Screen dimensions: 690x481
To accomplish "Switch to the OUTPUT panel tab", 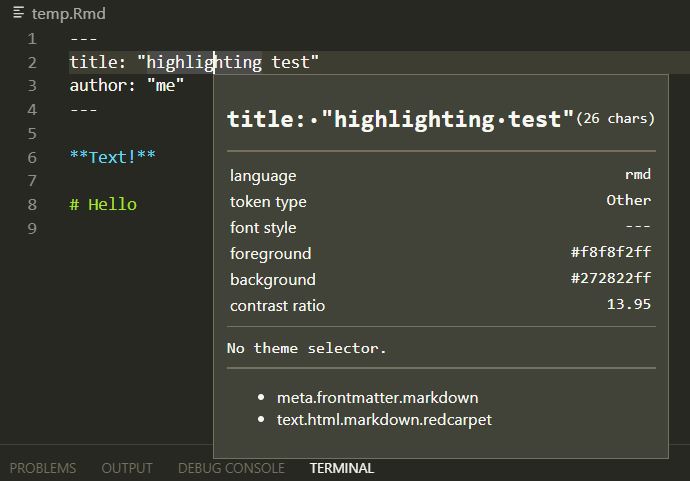I will [127, 468].
